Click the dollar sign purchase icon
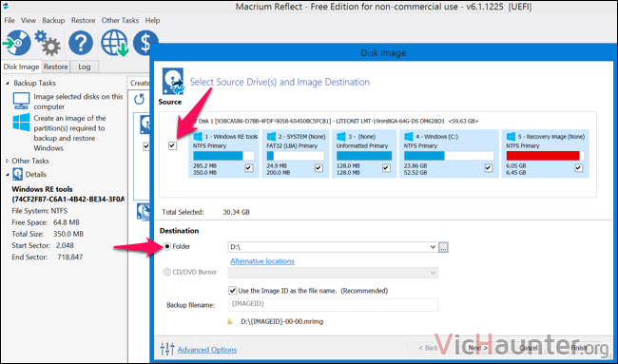 coord(145,43)
